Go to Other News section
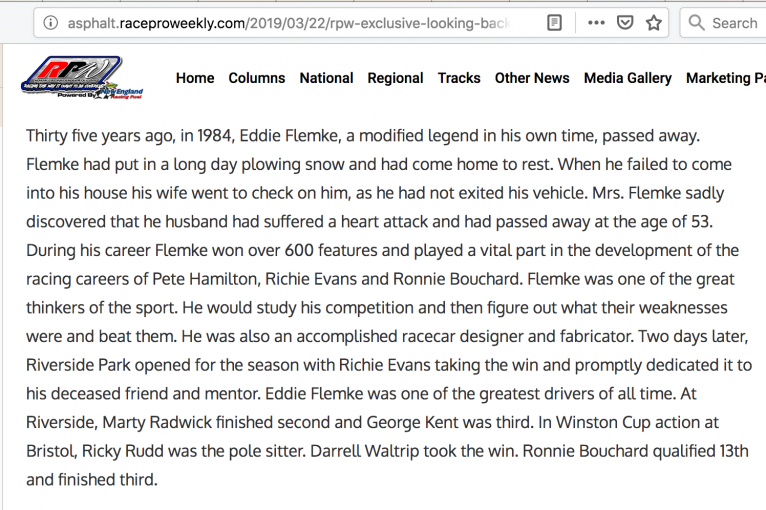766x510 pixels. pyautogui.click(x=532, y=78)
